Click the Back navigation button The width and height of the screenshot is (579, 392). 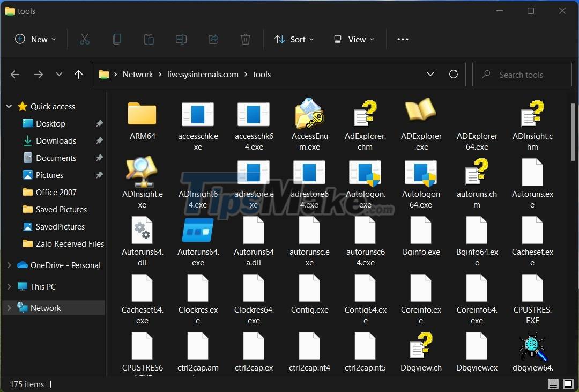pyautogui.click(x=15, y=74)
